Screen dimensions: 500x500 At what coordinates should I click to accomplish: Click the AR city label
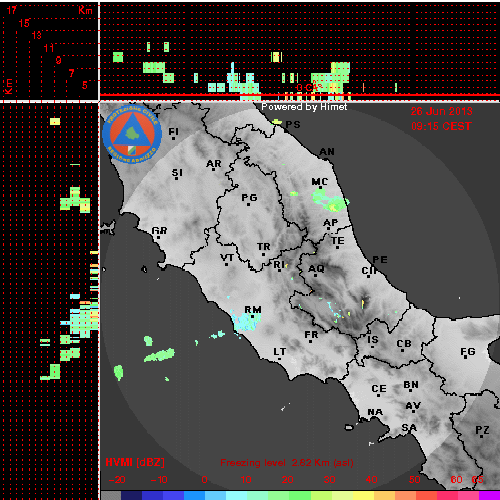pos(214,164)
